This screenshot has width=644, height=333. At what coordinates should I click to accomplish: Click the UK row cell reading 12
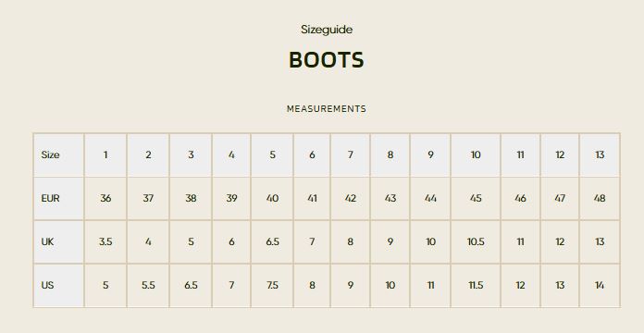point(560,241)
